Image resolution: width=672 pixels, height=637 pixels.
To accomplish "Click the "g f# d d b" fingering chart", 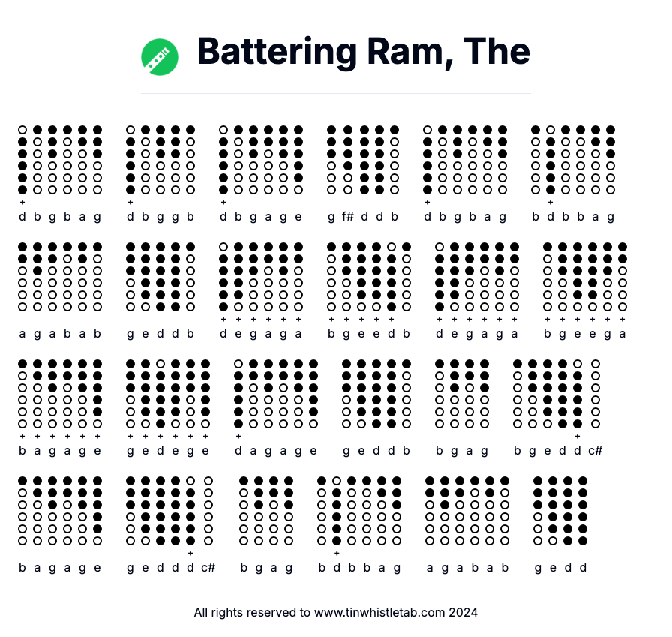I will tap(363, 160).
